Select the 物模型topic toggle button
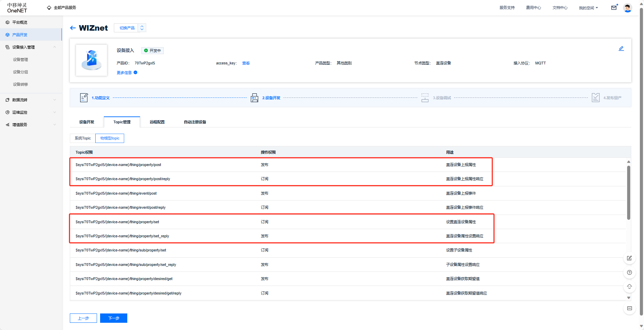Image resolution: width=644 pixels, height=330 pixels. (110, 138)
